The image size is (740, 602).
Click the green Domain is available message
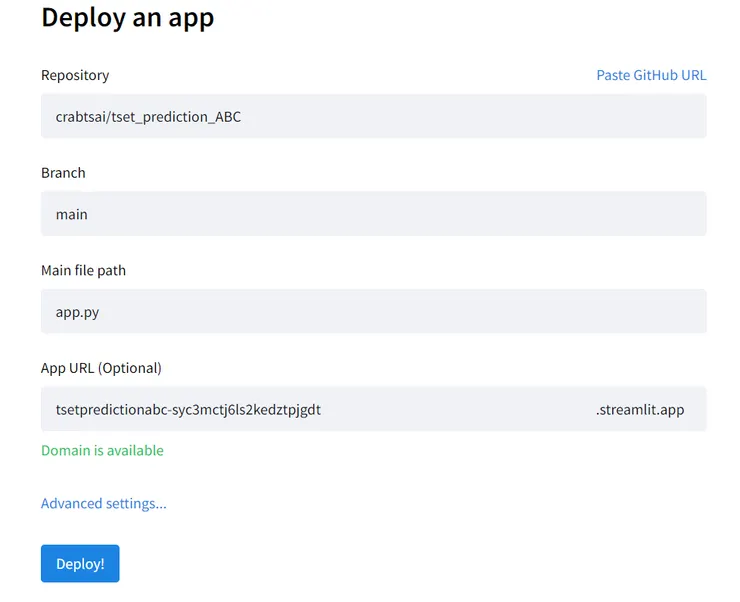click(102, 450)
